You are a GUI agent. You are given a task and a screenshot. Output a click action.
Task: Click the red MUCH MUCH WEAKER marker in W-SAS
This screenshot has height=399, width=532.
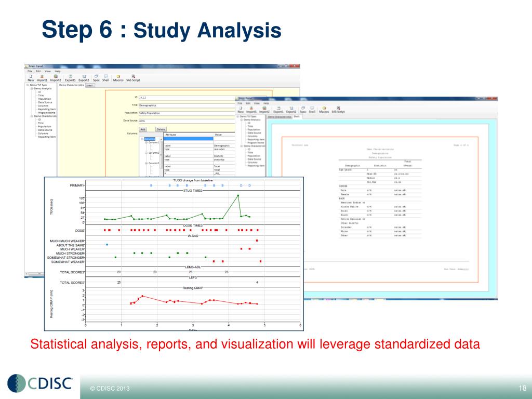257,241
